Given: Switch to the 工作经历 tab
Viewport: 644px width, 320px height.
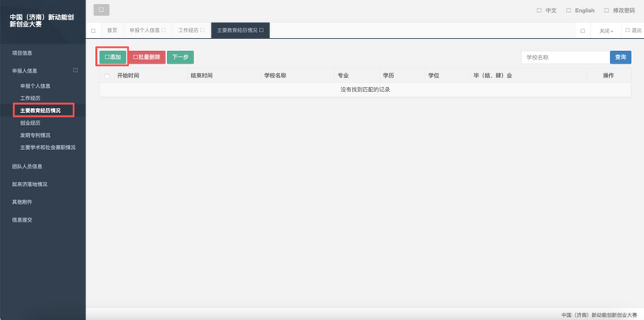Looking at the screenshot, I should [x=188, y=31].
